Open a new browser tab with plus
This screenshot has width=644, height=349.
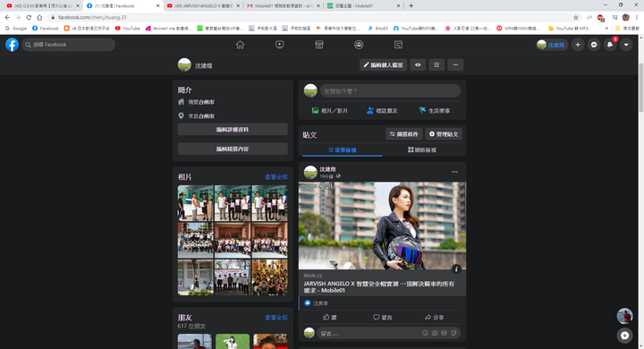pos(411,5)
